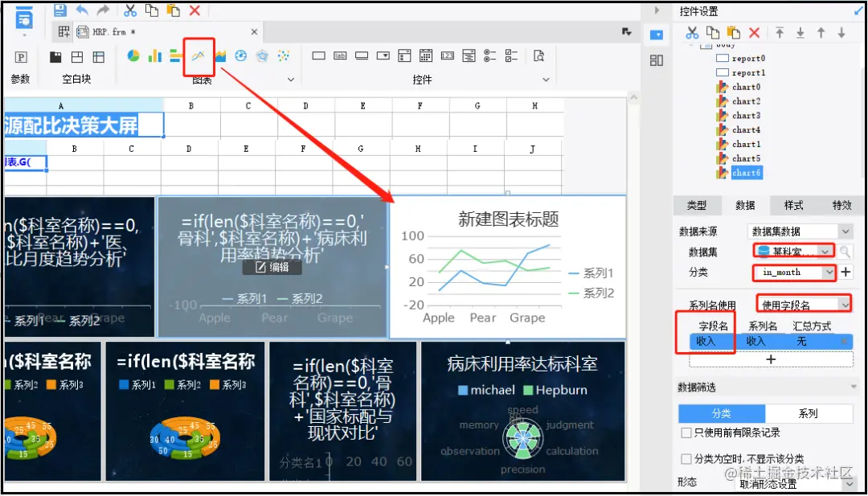The image size is (868, 496).
Task: Add a date calendar widget
Action: pos(426,55)
